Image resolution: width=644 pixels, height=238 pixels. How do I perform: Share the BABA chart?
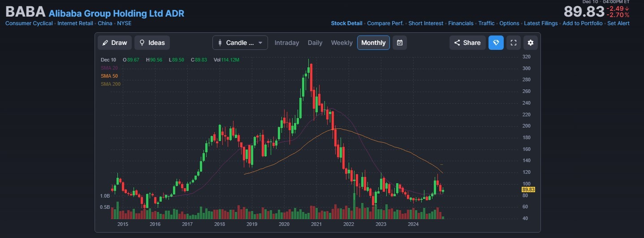click(467, 43)
